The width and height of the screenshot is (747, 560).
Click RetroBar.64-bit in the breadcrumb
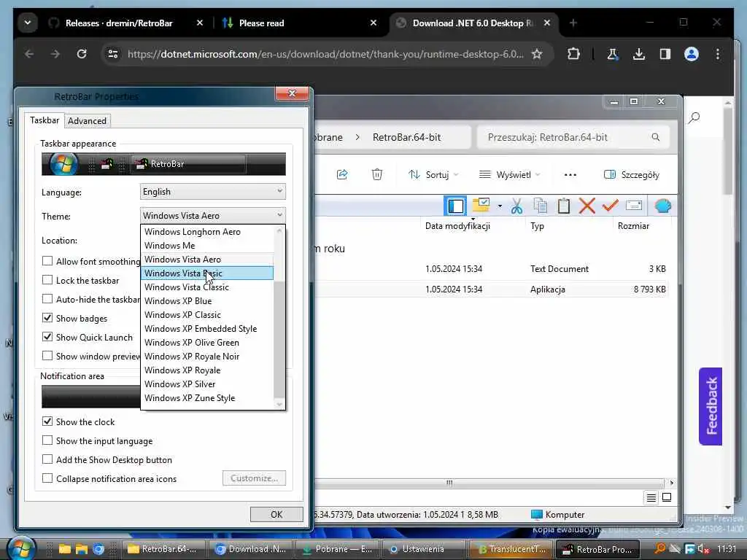[406, 137]
